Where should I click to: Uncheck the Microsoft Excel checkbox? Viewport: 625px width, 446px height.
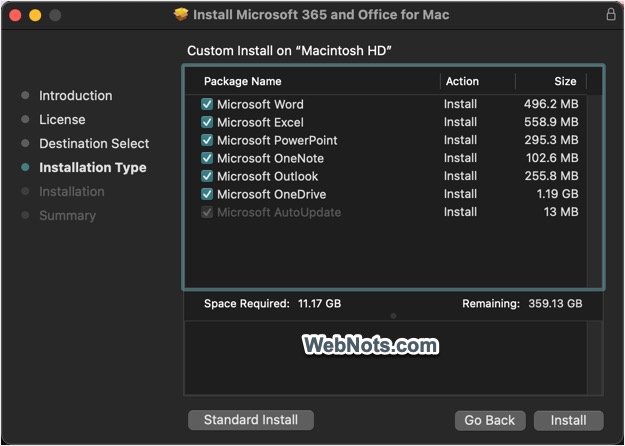click(207, 122)
